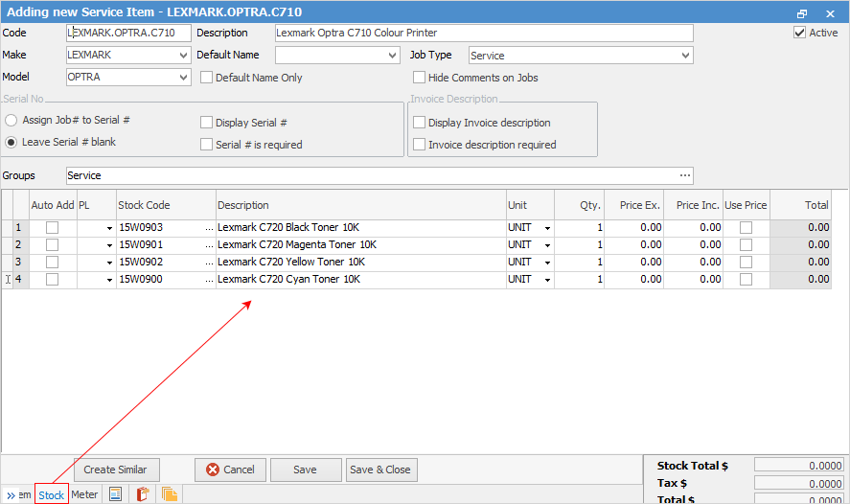Tick Auto Add for Yellow Toner row

click(x=52, y=263)
